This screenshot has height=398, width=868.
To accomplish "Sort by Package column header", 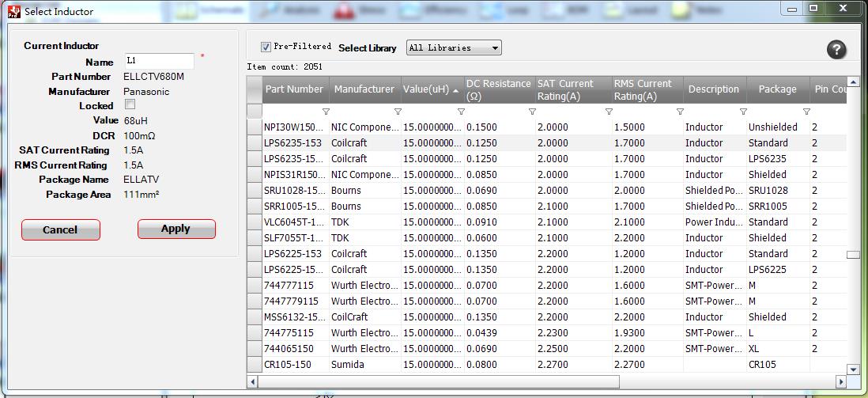I will [778, 89].
